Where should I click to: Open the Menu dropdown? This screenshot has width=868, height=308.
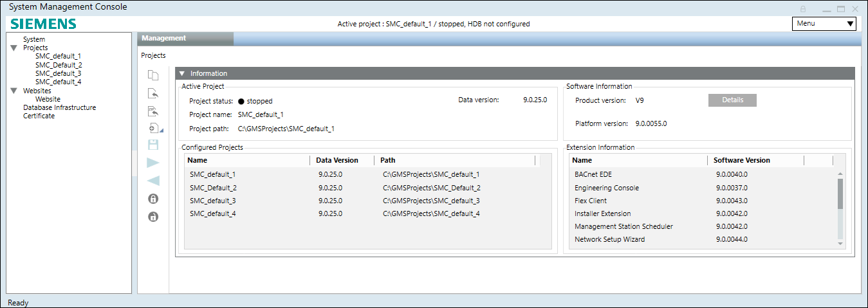tap(824, 23)
